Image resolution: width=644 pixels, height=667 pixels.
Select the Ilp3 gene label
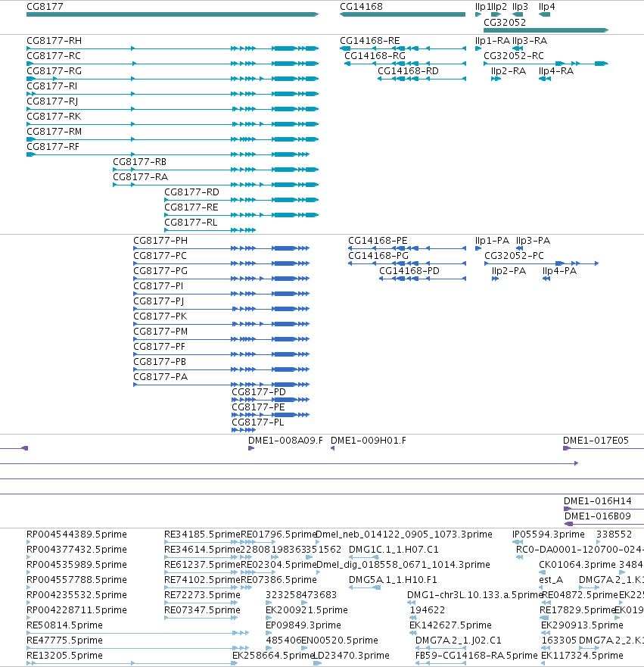[x=520, y=6]
